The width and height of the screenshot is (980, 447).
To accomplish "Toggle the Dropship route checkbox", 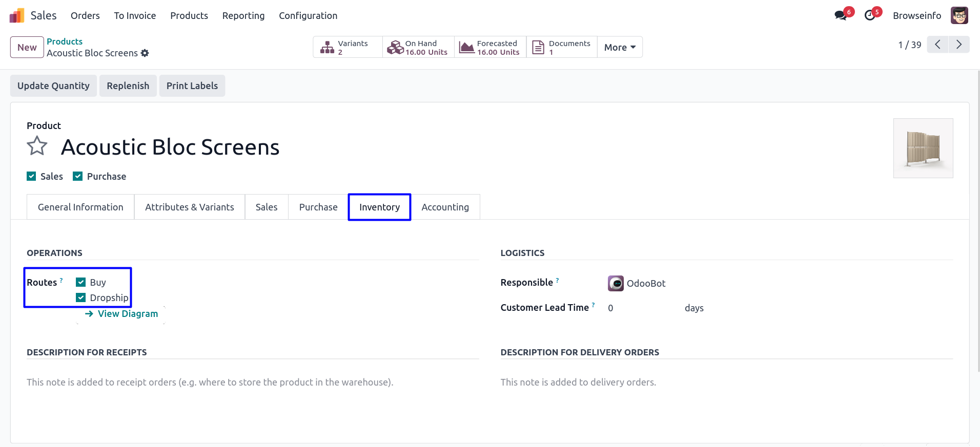I will pyautogui.click(x=81, y=297).
